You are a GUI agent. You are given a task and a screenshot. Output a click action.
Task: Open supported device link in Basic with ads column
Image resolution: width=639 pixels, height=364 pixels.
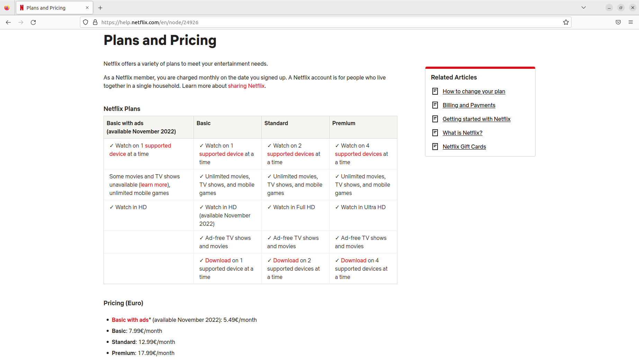click(x=158, y=146)
